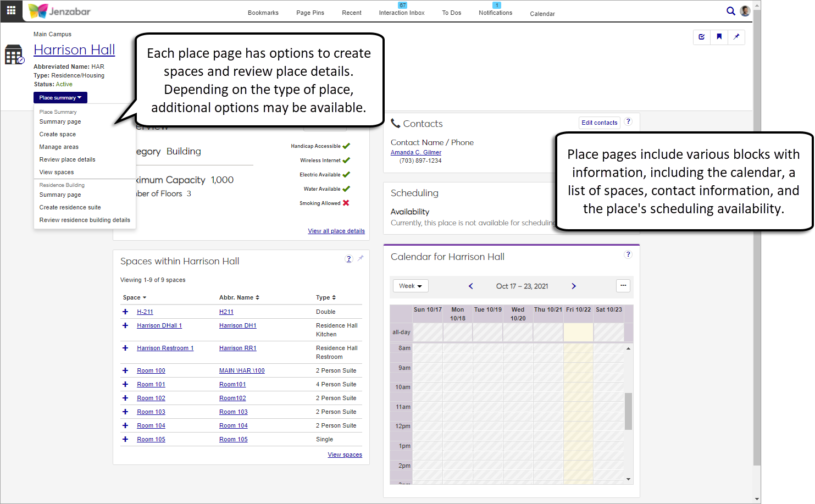Open the Amanda C. Gilmer contact link
The width and height of the screenshot is (815, 504).
(x=415, y=152)
